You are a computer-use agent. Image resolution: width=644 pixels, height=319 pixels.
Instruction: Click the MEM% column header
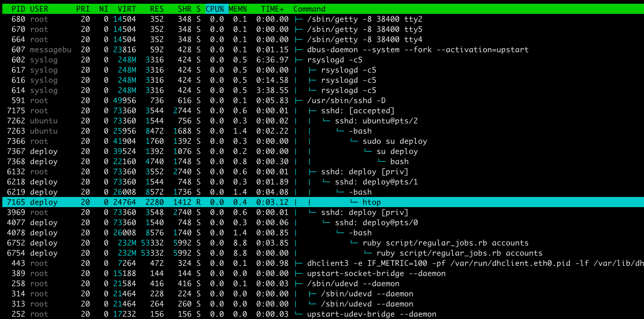tap(238, 9)
